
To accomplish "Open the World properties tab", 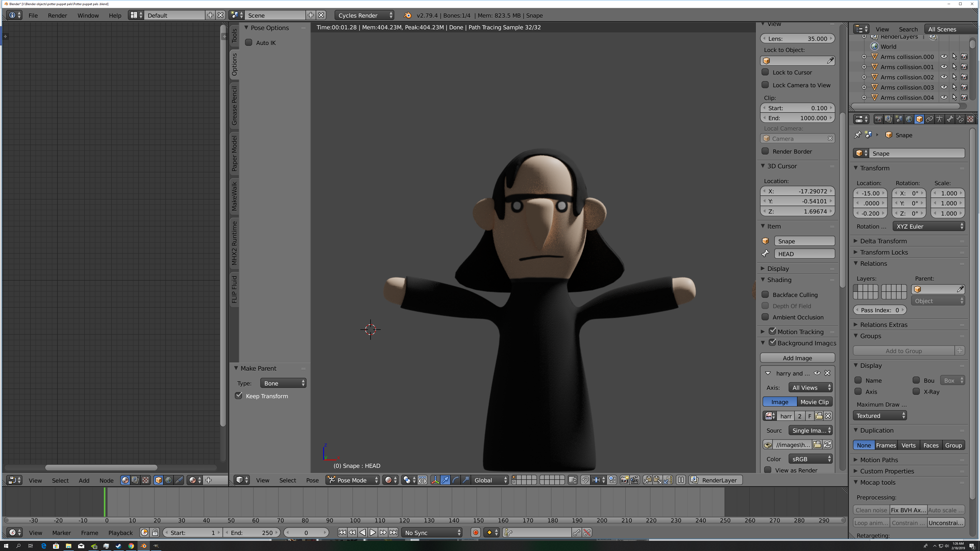I will tap(909, 119).
